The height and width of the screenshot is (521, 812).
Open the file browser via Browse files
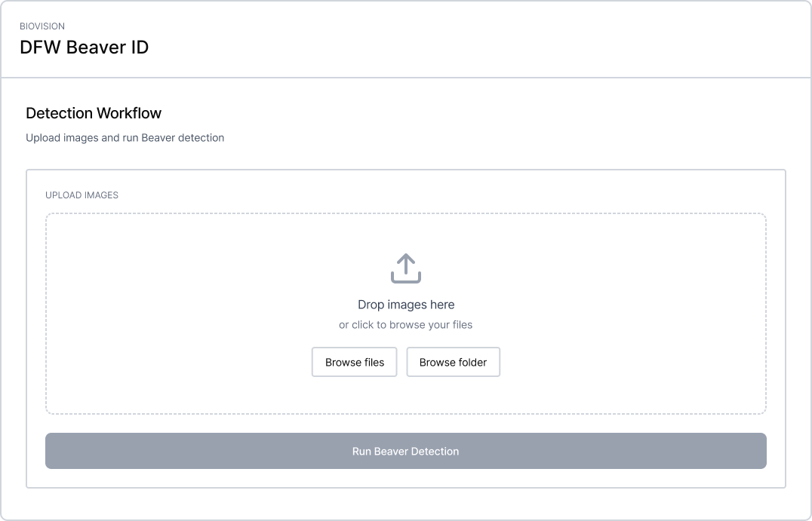[x=354, y=362]
